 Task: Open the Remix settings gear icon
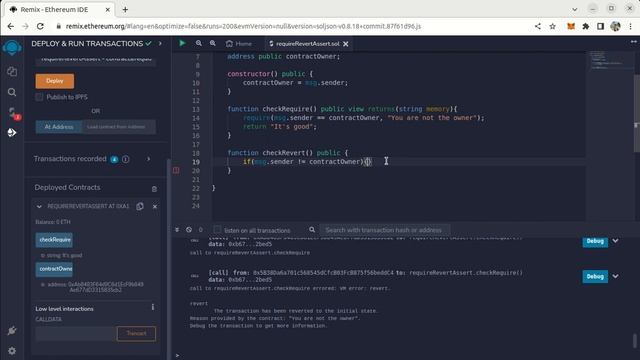[12, 351]
